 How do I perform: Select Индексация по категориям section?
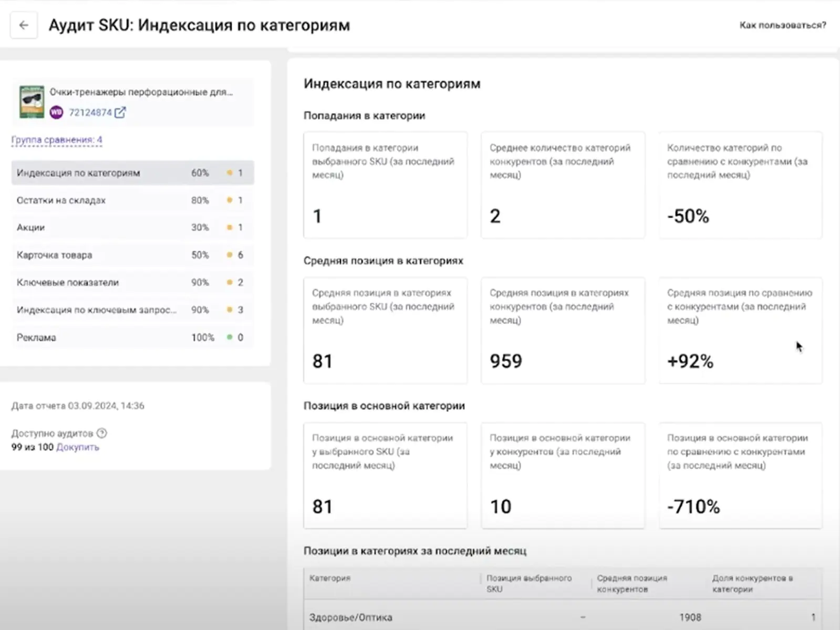coord(132,173)
